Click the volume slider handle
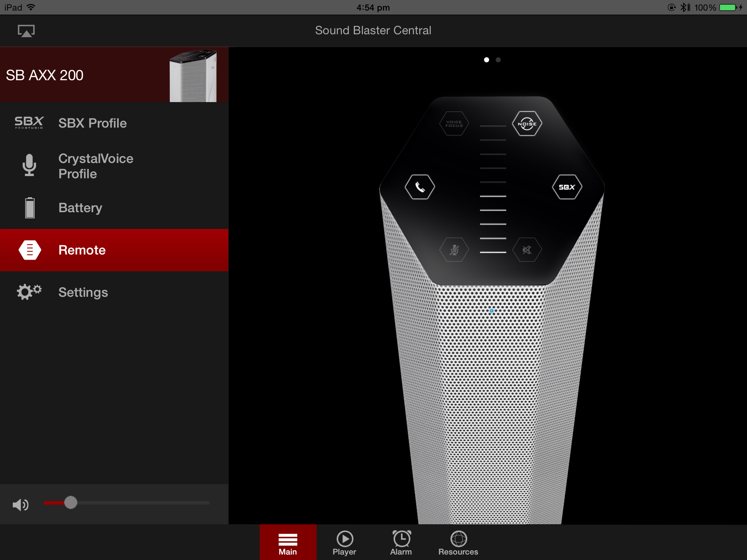 click(x=70, y=502)
